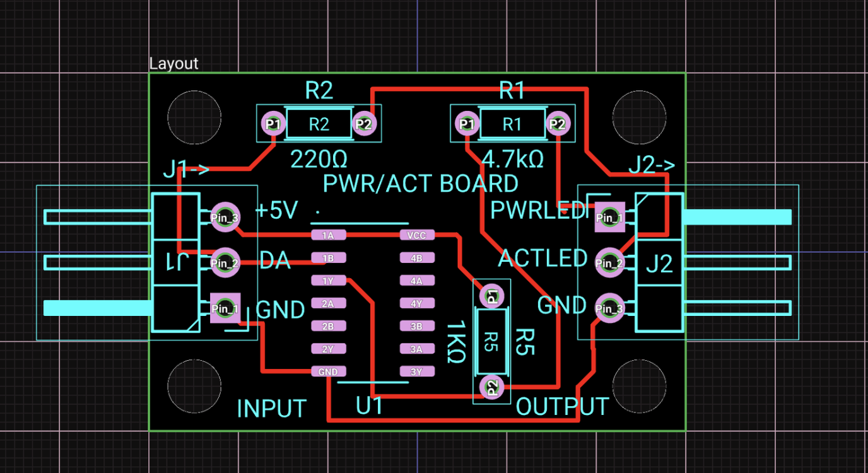The height and width of the screenshot is (473, 868).
Task: Select pad P1 of resistor R2
Action: (273, 124)
